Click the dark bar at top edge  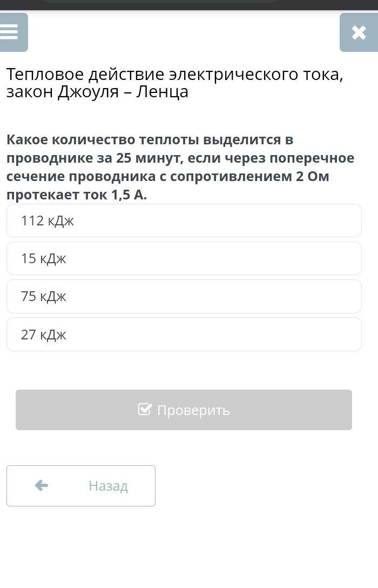coord(189,4)
